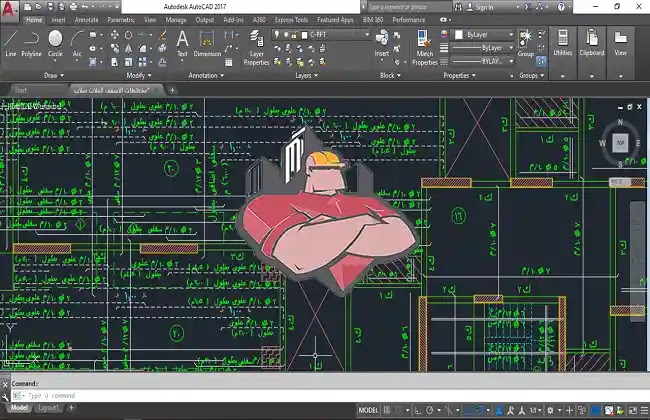This screenshot has width=650, height=420.
Task: Click the N direction on ViewCube compass
Action: click(x=620, y=122)
